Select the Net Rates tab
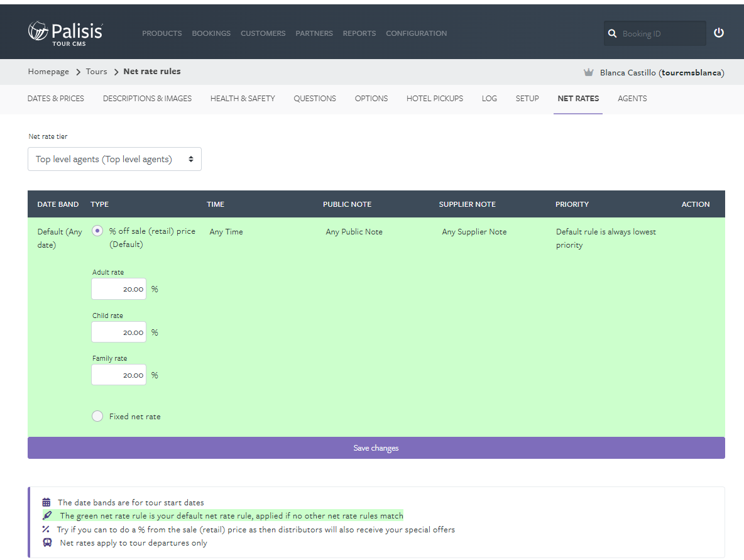 578,99
